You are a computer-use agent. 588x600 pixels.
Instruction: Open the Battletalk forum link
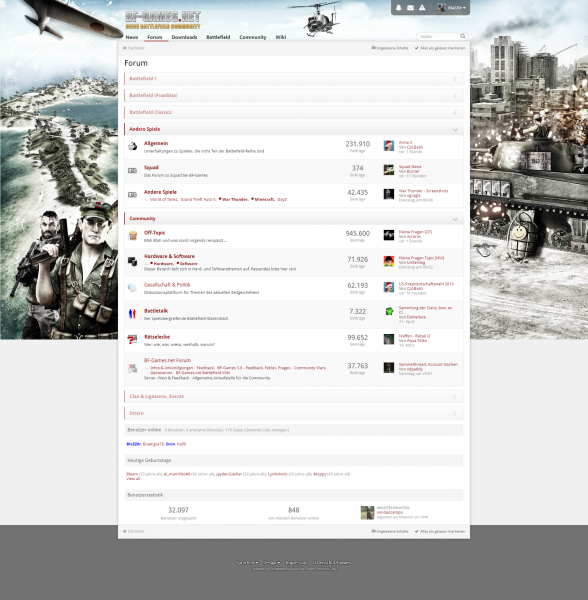click(156, 311)
